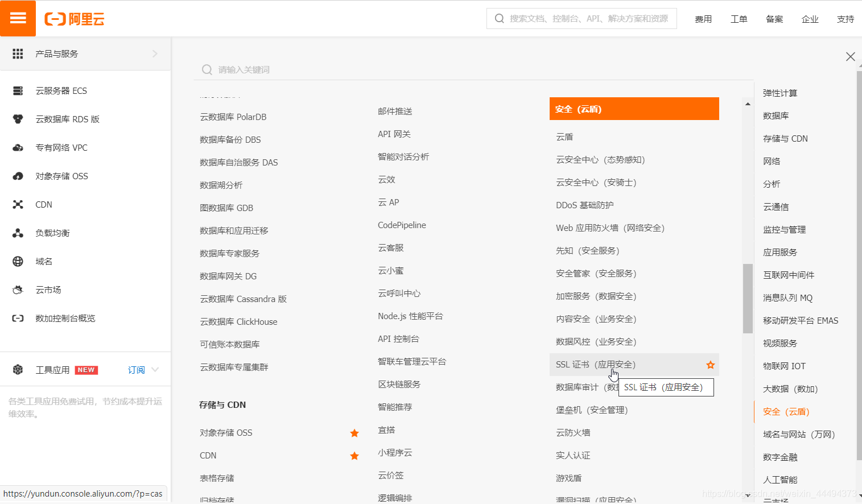The width and height of the screenshot is (862, 504).
Task: Click the 存储与 CDN section heading
Action: click(x=222, y=405)
